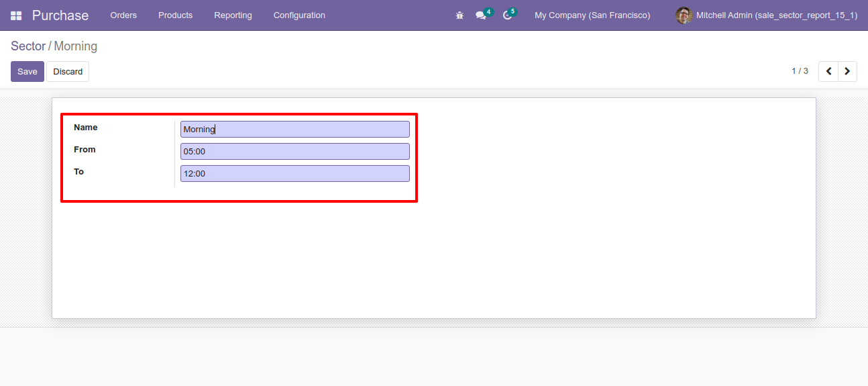Click Mitchell Admin avatar picture

coord(684,15)
